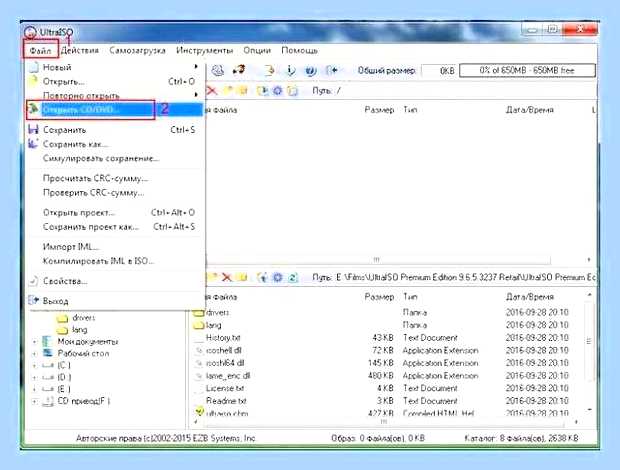Viewport: 620px width, 470px height.
Task: Click the Mount to virtual drive icon
Action: (270, 70)
